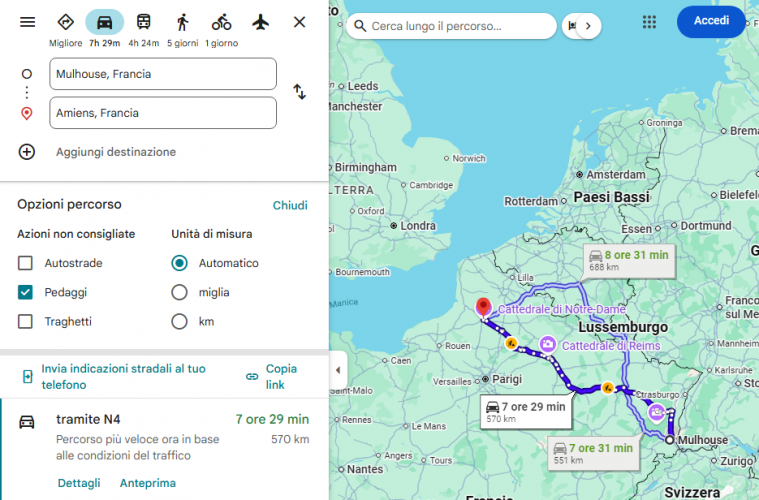The image size is (759, 500).
Task: Click Invia indicazioni stradali al tuo telefono
Action: [123, 377]
